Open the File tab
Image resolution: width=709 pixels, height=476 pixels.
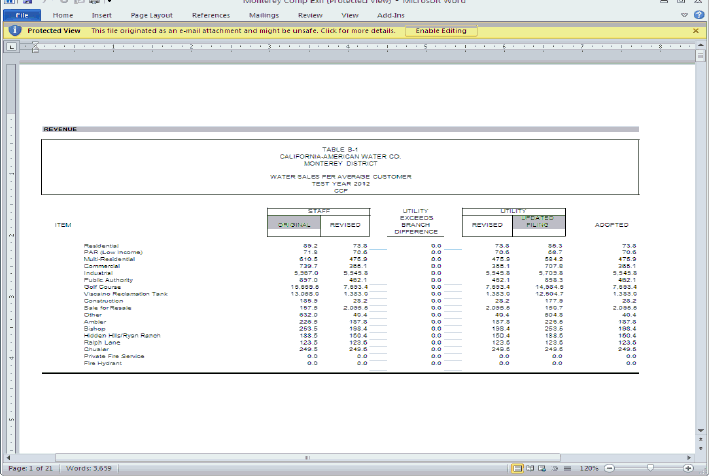point(21,16)
